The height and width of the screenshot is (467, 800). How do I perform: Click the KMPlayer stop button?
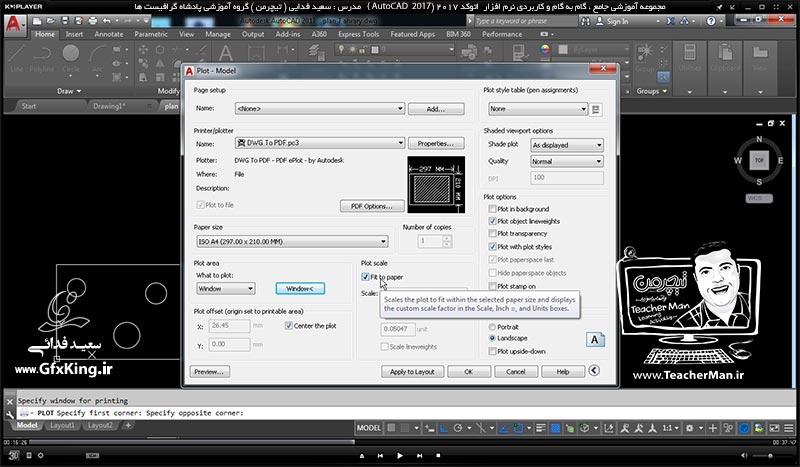pos(438,455)
